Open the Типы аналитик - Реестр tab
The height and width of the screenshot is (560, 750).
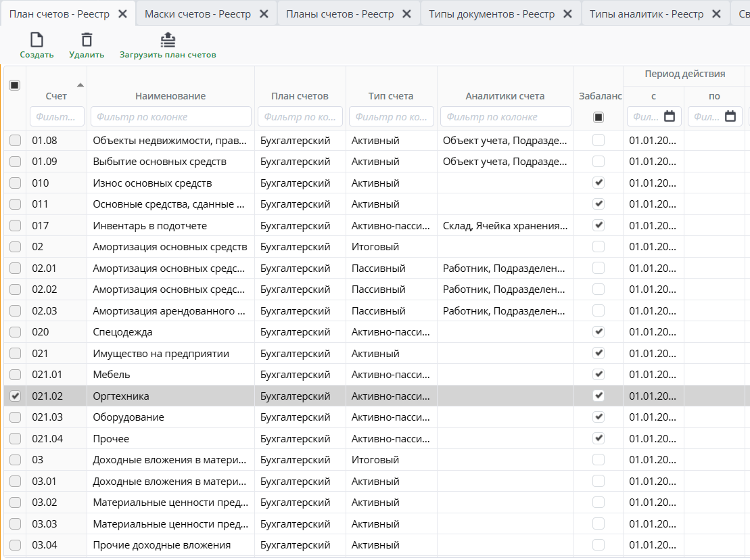[646, 14]
